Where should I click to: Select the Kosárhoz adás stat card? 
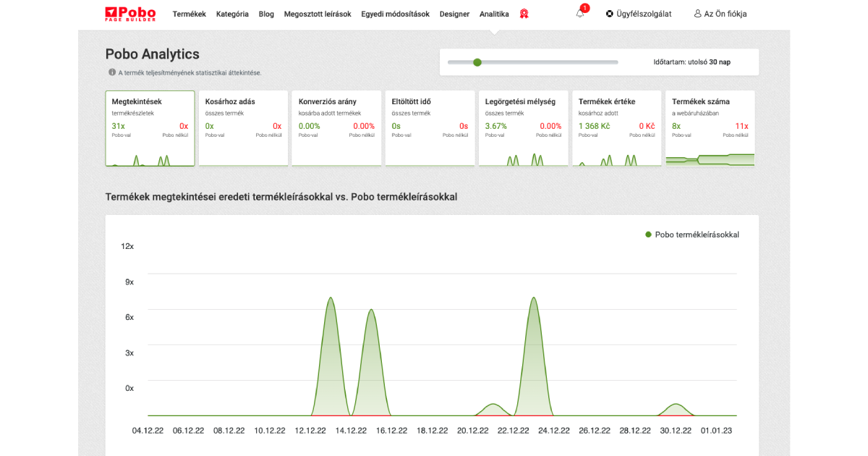tap(243, 128)
